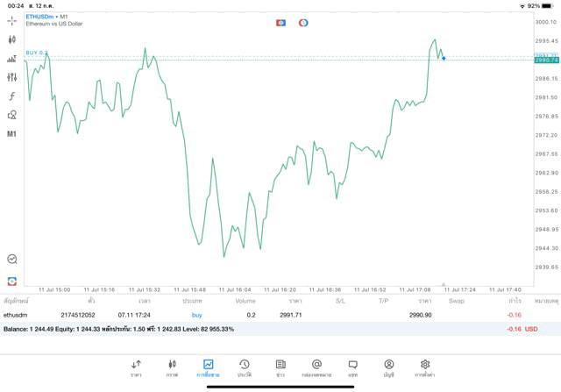Open the M1 timeframe selector
The height and width of the screenshot is (392, 561).
(x=12, y=134)
